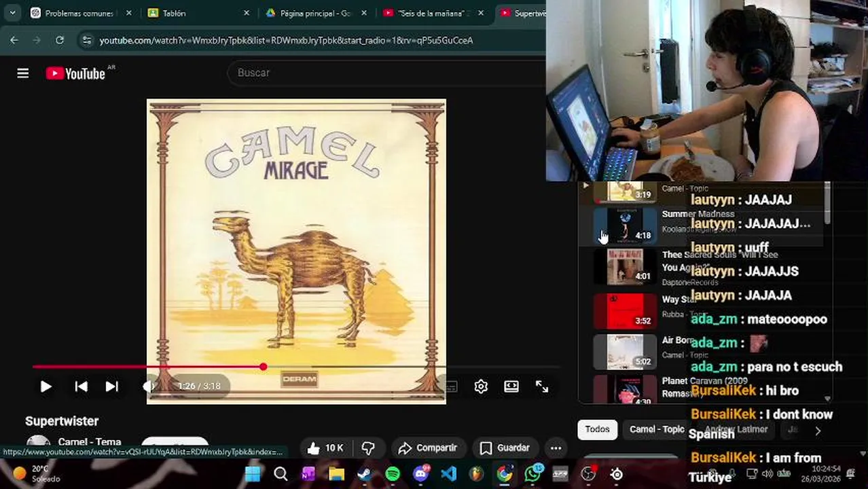Screen dimensions: 868x489
Task: Close the Tablón tab
Action: (247, 13)
